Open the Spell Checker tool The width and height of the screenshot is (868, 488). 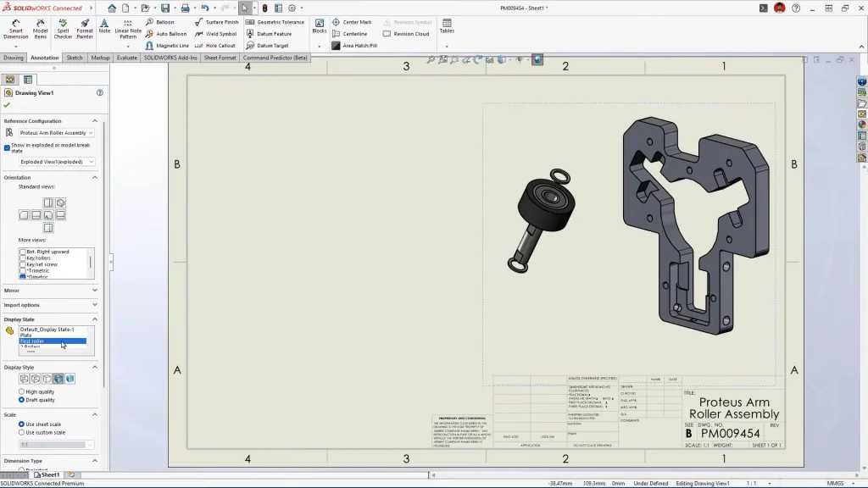(63, 30)
